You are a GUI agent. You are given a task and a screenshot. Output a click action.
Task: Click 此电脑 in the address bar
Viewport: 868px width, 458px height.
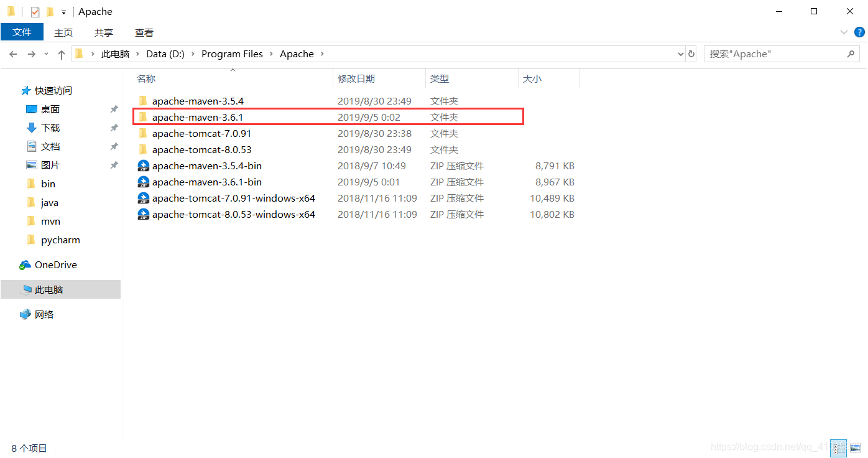pyautogui.click(x=115, y=54)
